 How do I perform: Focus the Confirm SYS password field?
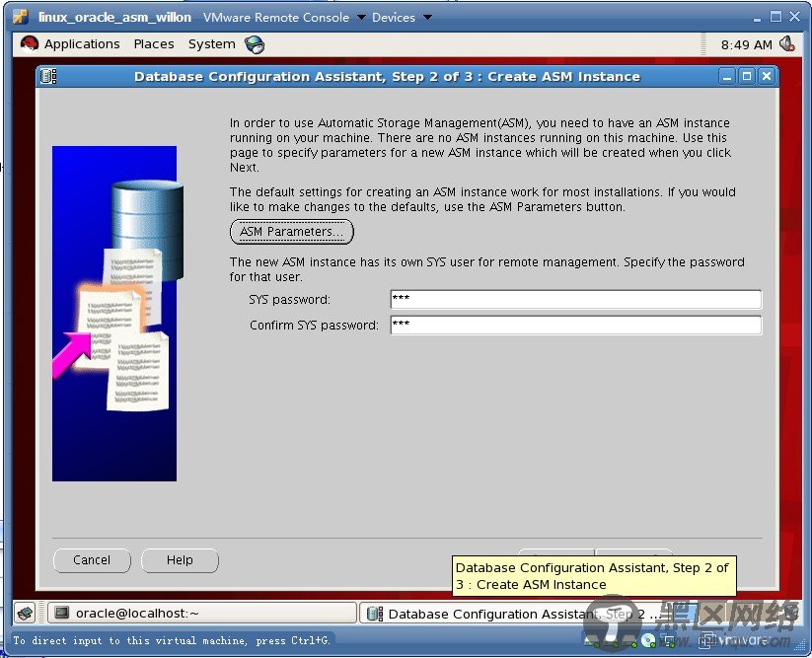576,326
